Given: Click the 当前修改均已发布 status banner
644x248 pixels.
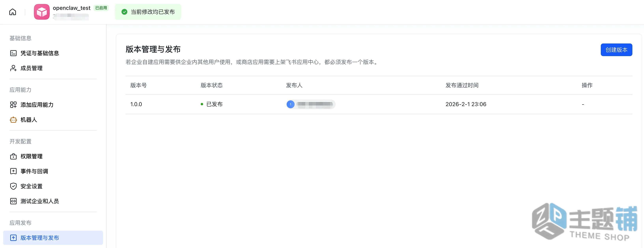Looking at the screenshot, I should pyautogui.click(x=148, y=12).
